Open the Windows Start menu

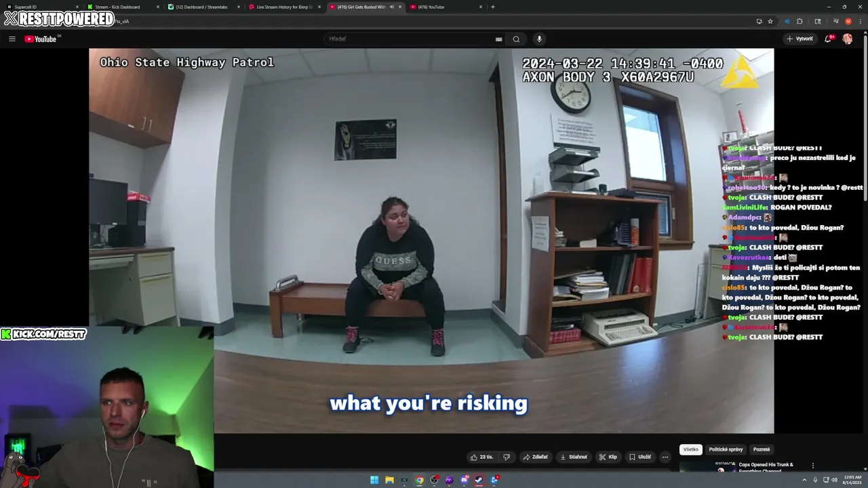coord(374,480)
